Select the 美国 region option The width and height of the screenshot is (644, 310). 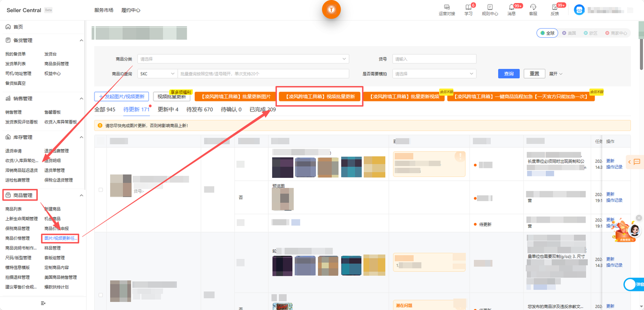[569, 33]
